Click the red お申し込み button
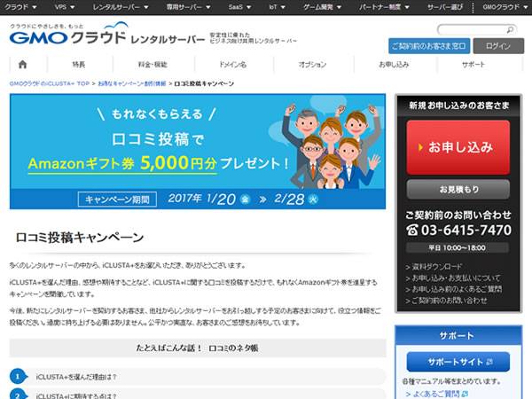 [458, 147]
